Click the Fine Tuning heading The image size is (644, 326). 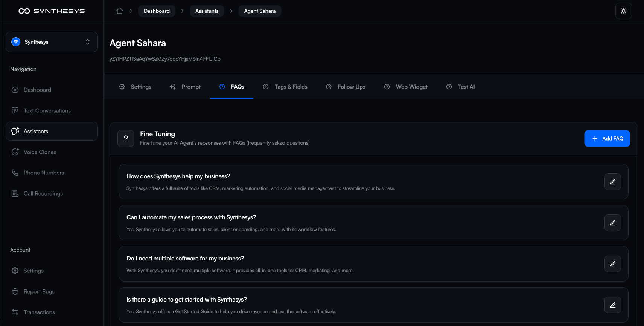[x=157, y=134]
